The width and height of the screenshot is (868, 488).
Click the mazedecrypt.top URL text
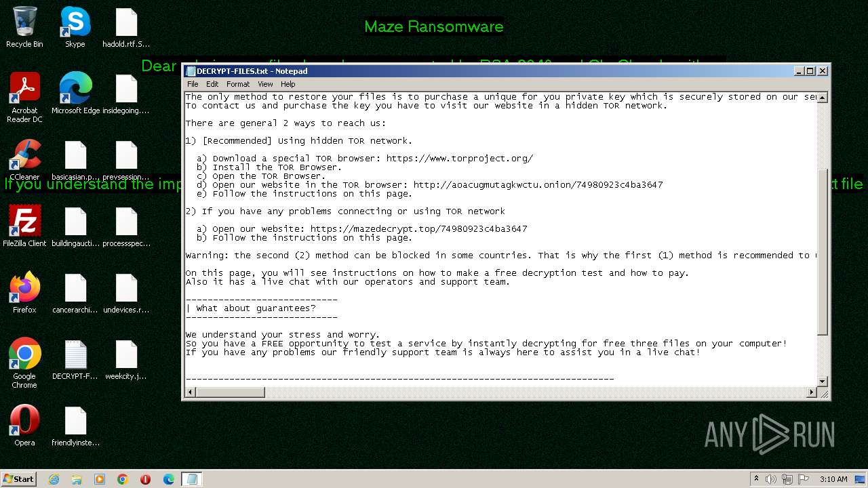tap(418, 229)
